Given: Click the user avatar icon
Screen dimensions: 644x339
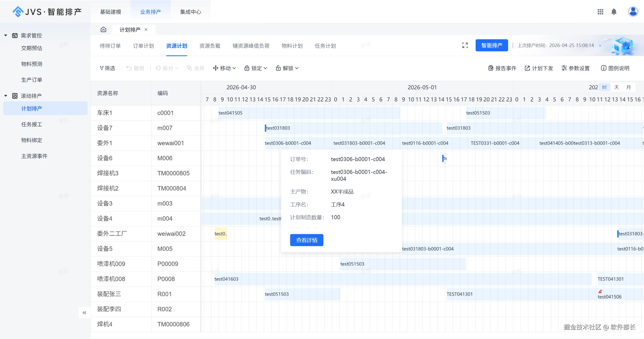Looking at the screenshot, I should click(633, 12).
